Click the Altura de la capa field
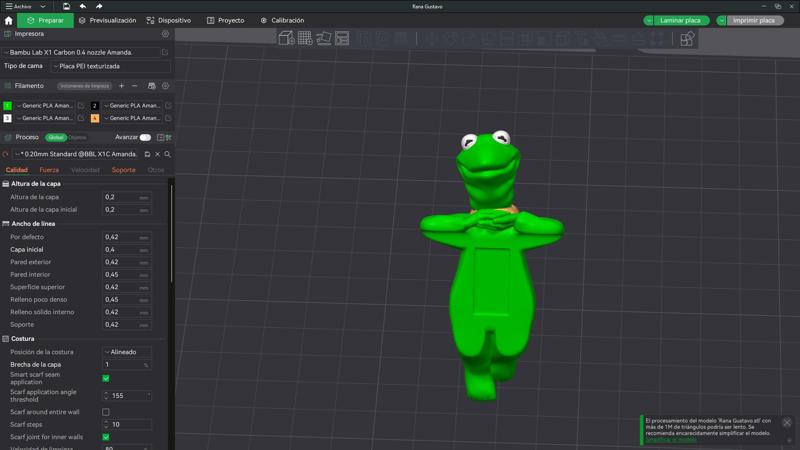The width and height of the screenshot is (800, 450). (x=127, y=197)
